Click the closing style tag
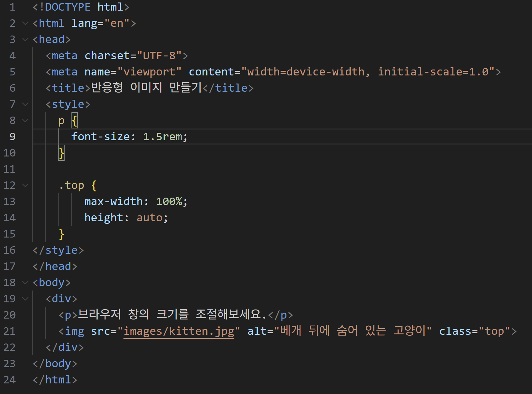This screenshot has width=532, height=394. pyautogui.click(x=58, y=250)
